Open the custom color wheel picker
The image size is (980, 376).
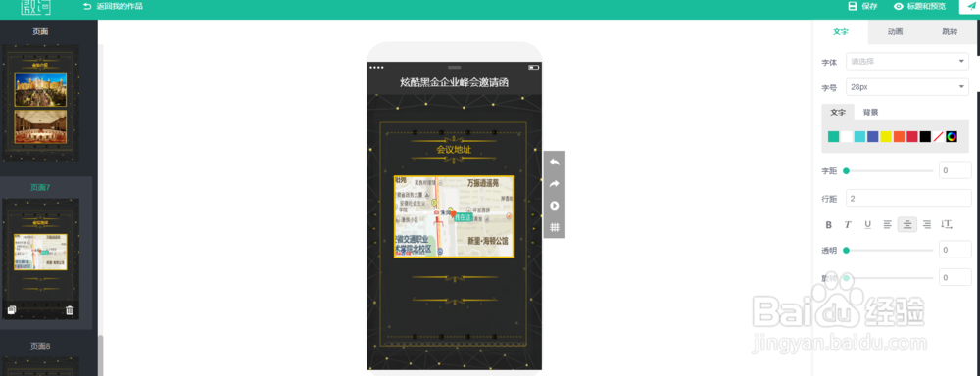(x=952, y=137)
